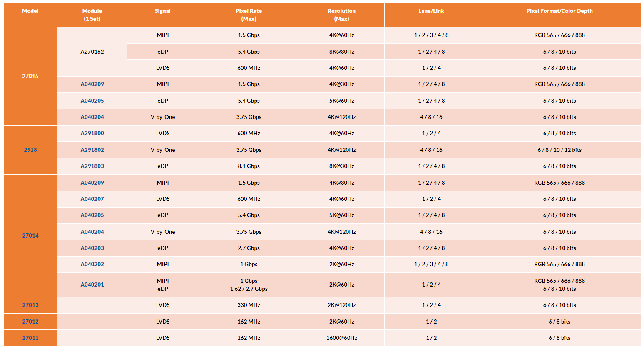Image resolution: width=644 pixels, height=349 pixels.
Task: Click the 27014 model link
Action: 30,235
